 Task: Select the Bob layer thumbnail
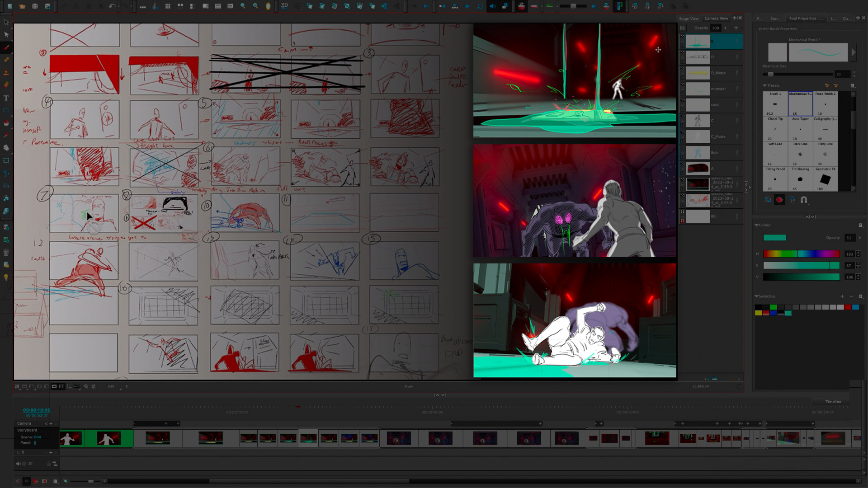[698, 153]
